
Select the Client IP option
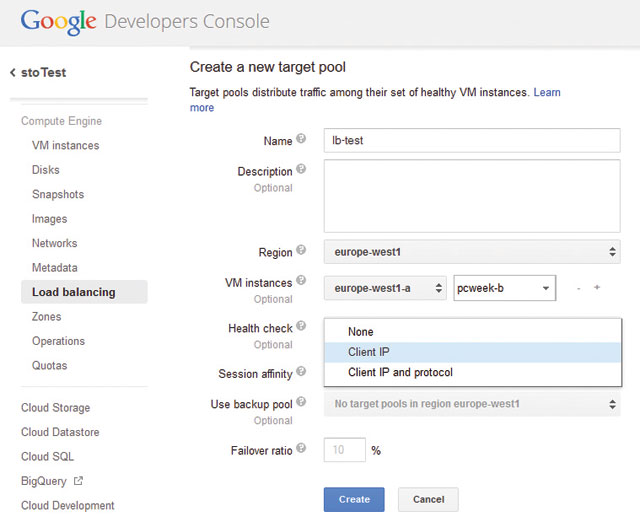(x=473, y=352)
